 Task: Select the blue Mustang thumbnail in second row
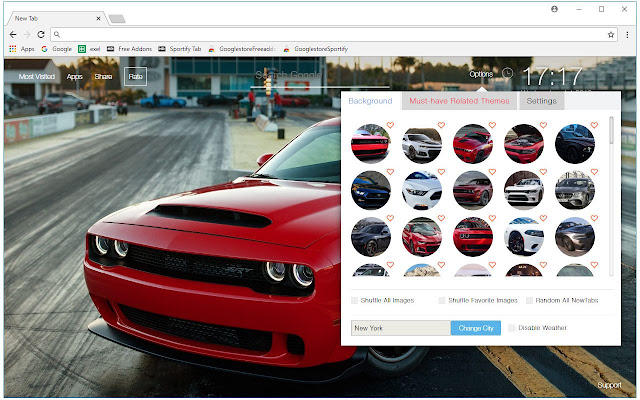pyautogui.click(x=371, y=190)
